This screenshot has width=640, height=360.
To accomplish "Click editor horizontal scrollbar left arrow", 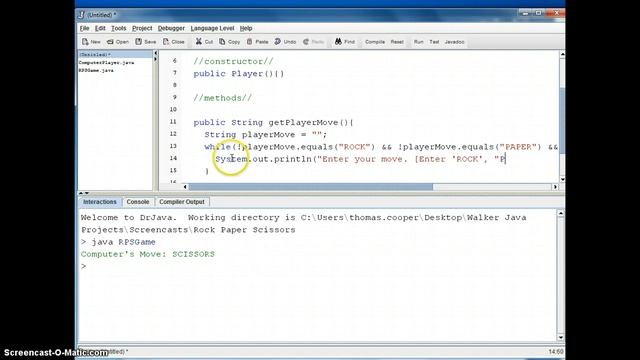I will tap(185, 187).
